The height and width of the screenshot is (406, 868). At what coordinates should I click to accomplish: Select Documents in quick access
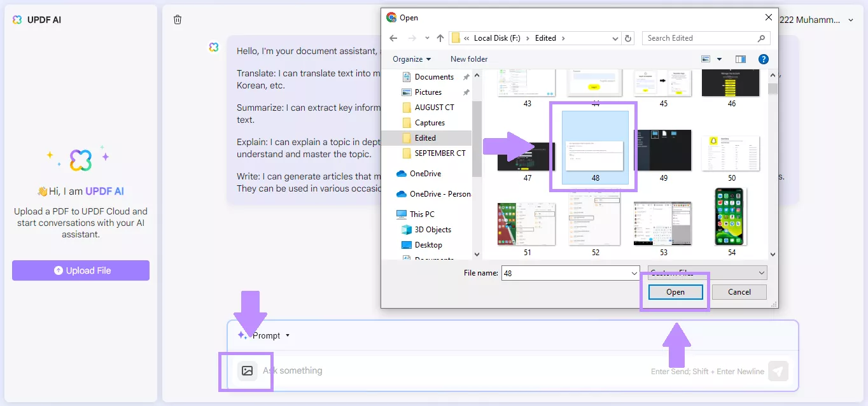[x=434, y=77]
